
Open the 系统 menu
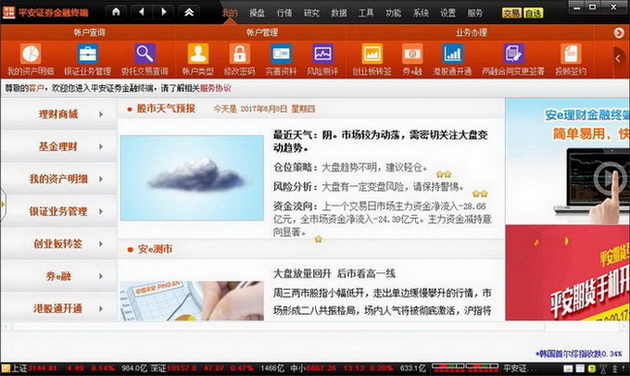tap(421, 13)
